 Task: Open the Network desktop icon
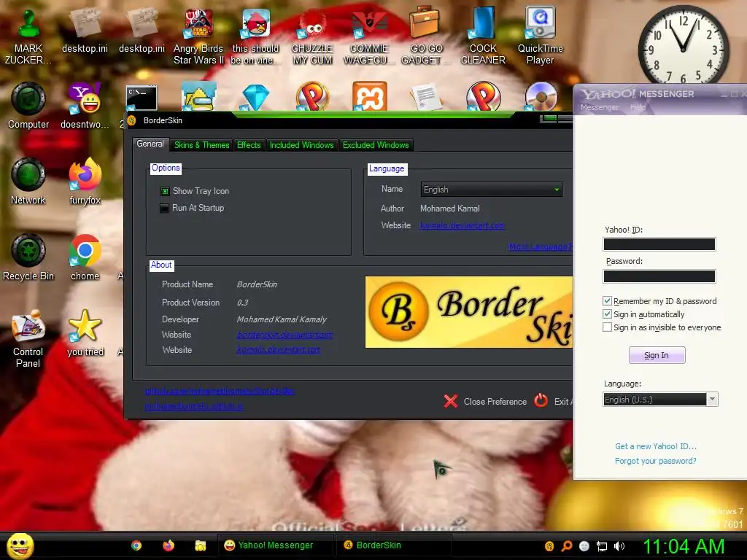click(28, 182)
